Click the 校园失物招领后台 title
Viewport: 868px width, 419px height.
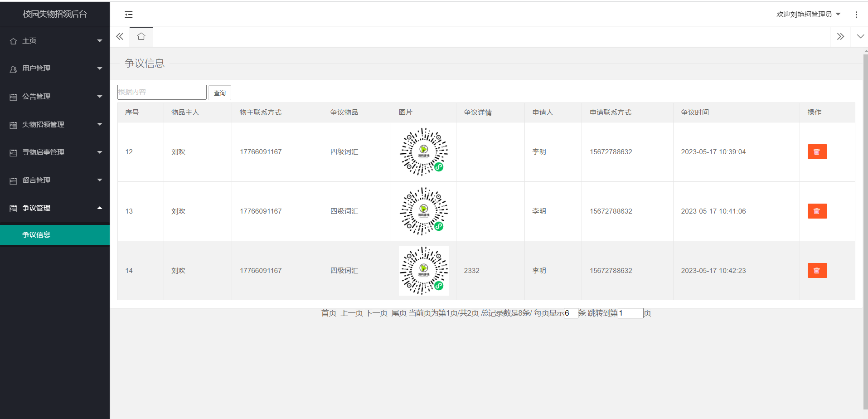pyautogui.click(x=55, y=14)
